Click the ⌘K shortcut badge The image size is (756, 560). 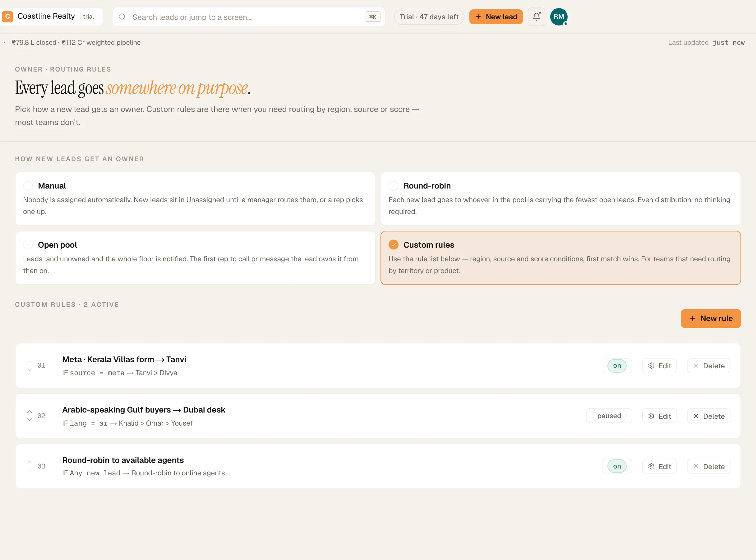point(373,17)
